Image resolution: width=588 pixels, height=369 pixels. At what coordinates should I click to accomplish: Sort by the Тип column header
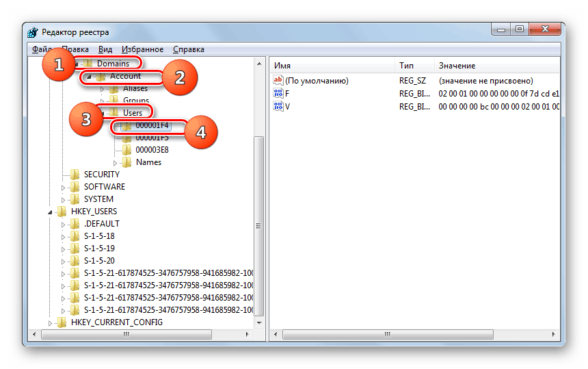(x=414, y=66)
